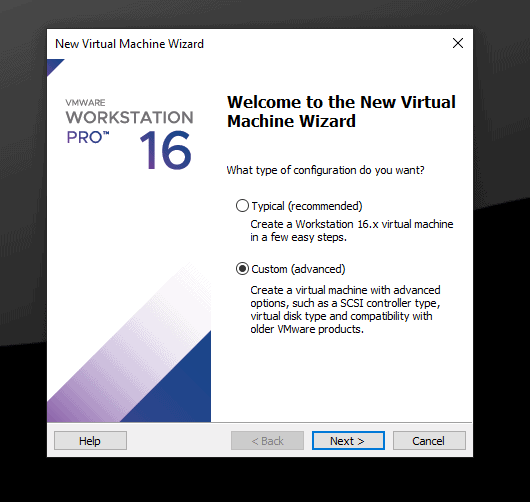Click the 'SCSI controller type' description text
Screen dimensions: 530x502
345,309
